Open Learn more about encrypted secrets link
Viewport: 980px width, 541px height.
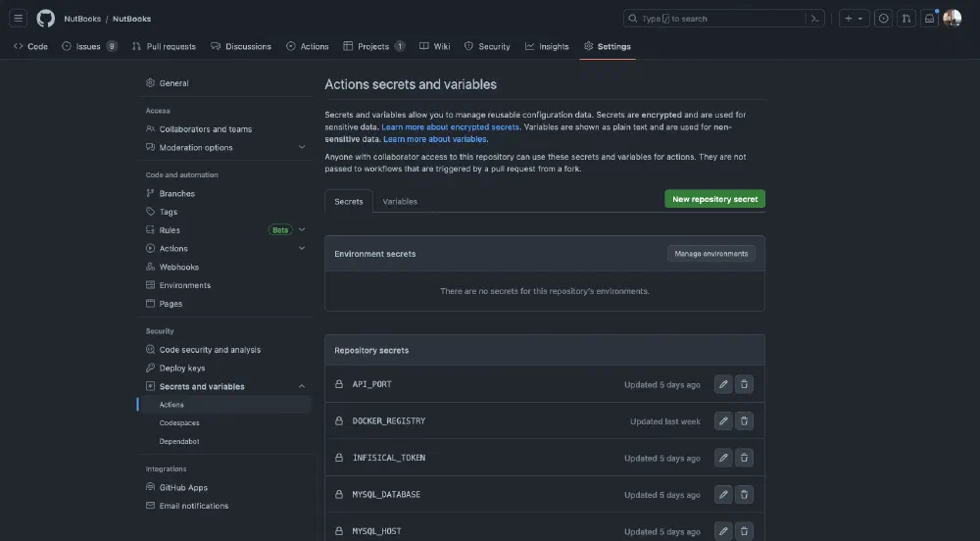(450, 126)
